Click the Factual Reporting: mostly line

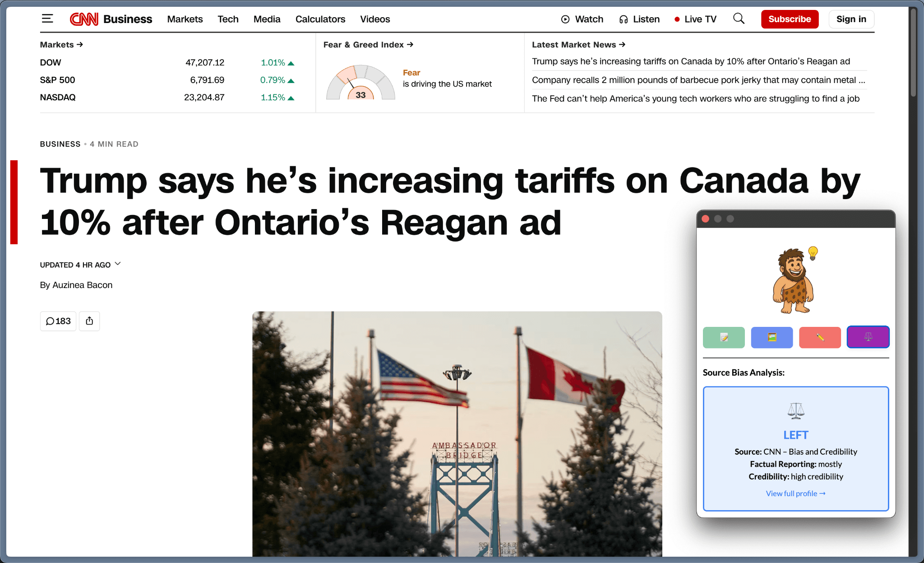pos(796,464)
